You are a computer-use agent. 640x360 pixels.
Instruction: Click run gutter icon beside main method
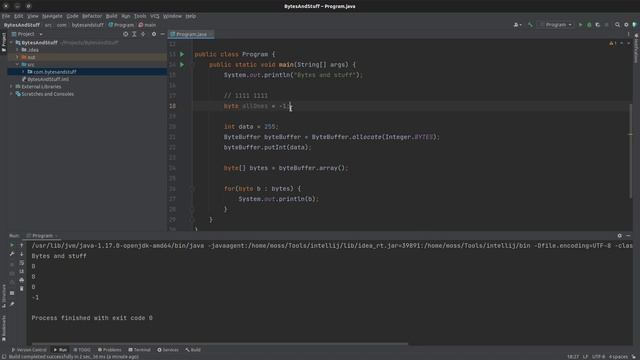(x=182, y=64)
